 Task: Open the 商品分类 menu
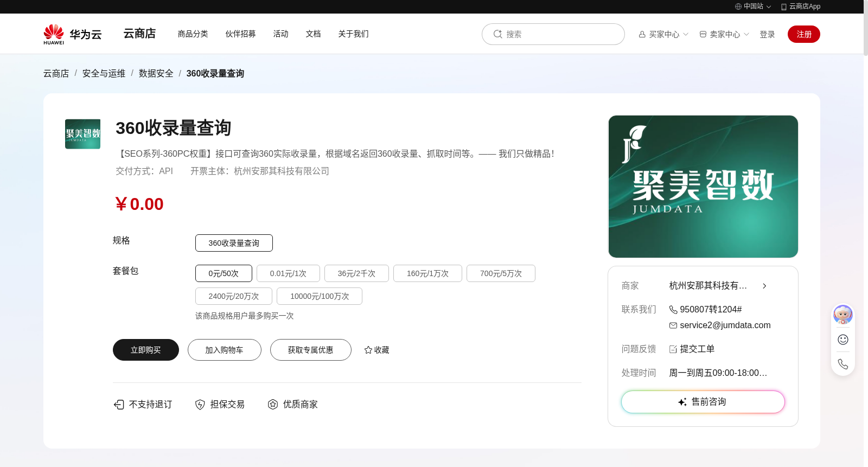click(193, 34)
